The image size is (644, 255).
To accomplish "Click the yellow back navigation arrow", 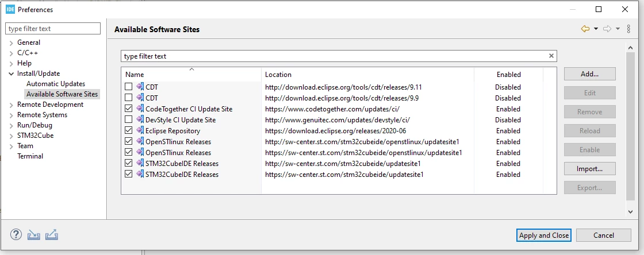I will pyautogui.click(x=585, y=29).
